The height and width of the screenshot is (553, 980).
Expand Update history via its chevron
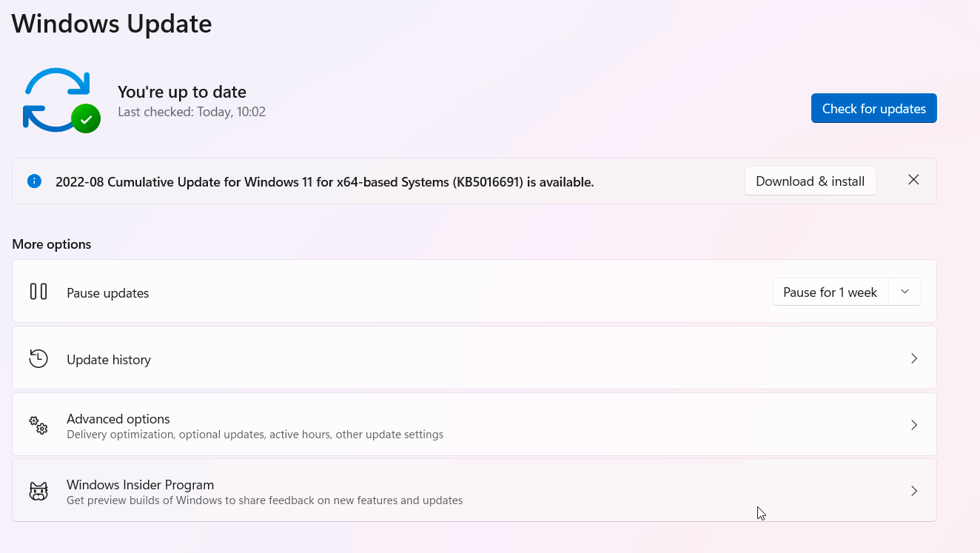(914, 358)
